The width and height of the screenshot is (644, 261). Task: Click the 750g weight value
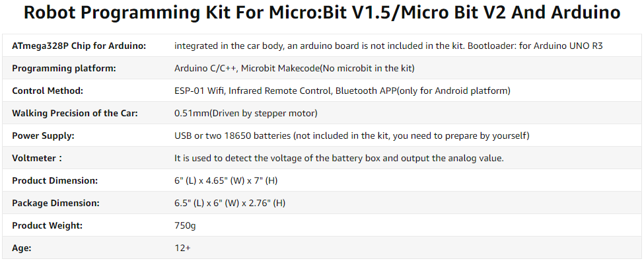click(x=185, y=226)
